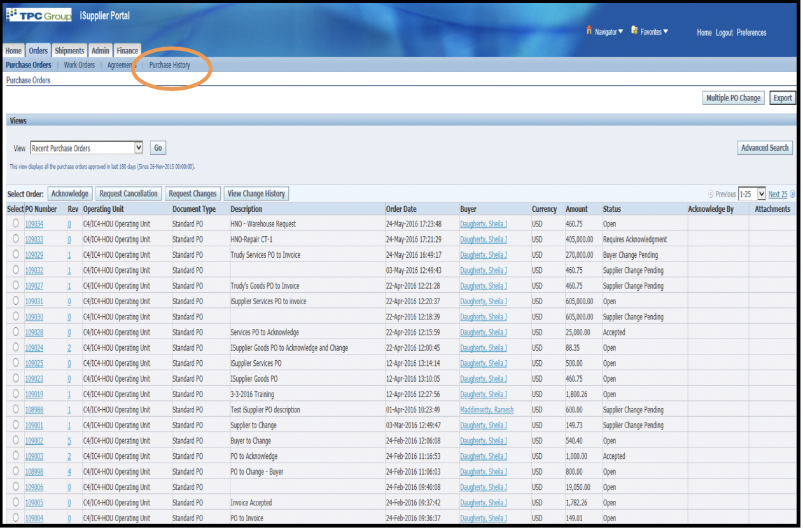
Task: Switch to the Finance tab
Action: [127, 51]
